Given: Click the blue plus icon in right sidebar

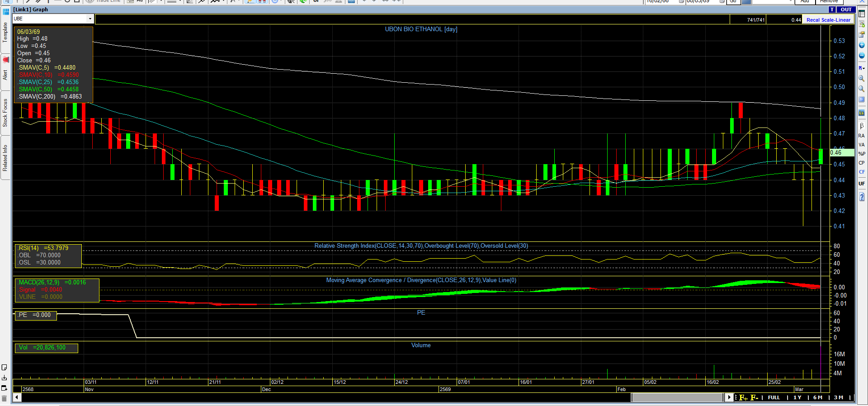Looking at the screenshot, I should pyautogui.click(x=862, y=45).
